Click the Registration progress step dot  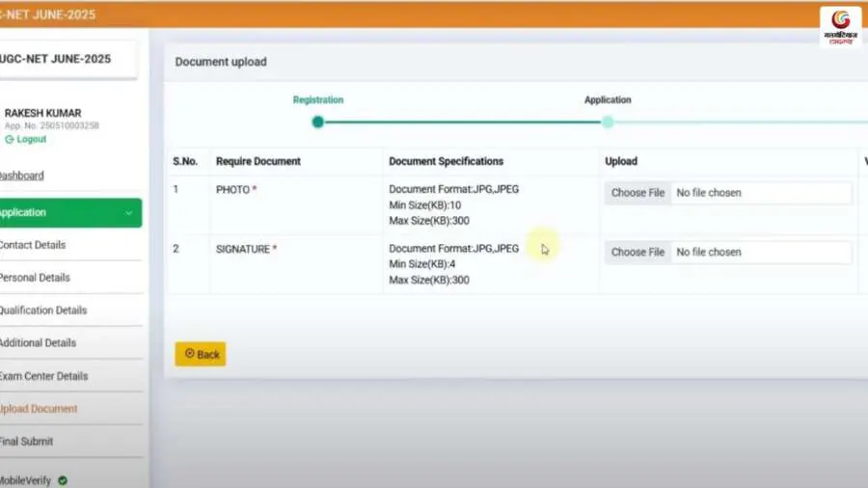pyautogui.click(x=317, y=122)
